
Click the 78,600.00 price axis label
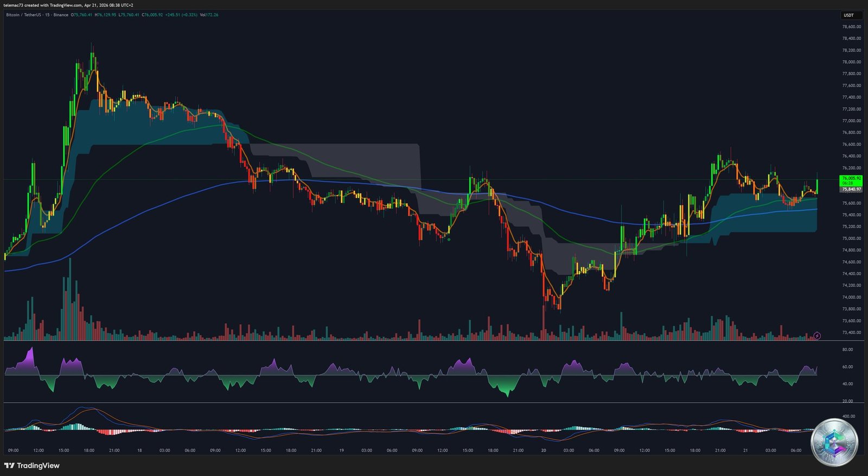[851, 27]
